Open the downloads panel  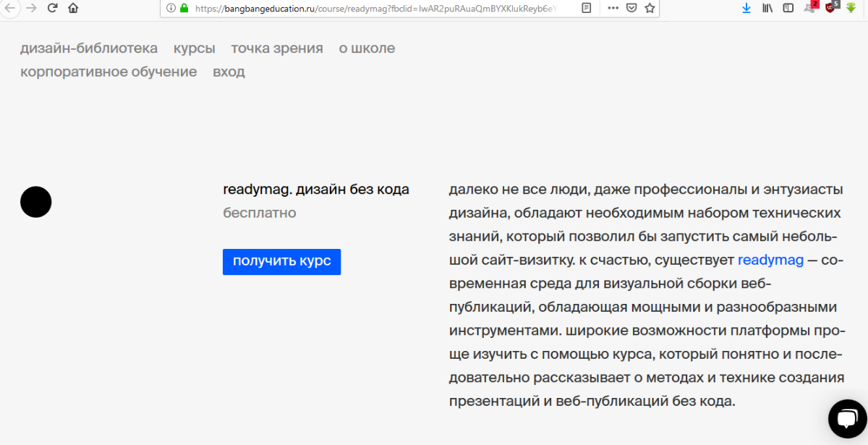coord(746,8)
